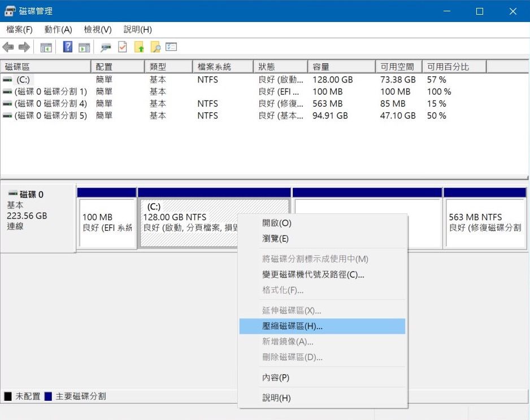Select 變更磁碟機代號及路徑(C)... menu entry
This screenshot has width=530, height=420.
click(x=313, y=275)
